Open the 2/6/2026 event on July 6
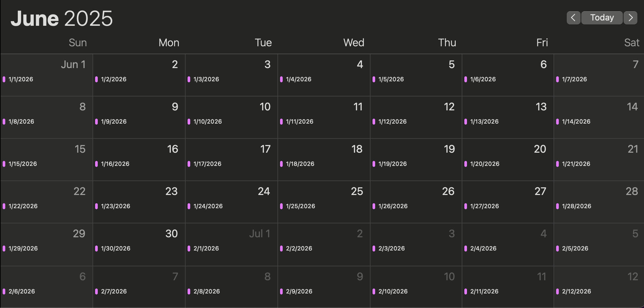This screenshot has height=308, width=644. [x=22, y=291]
